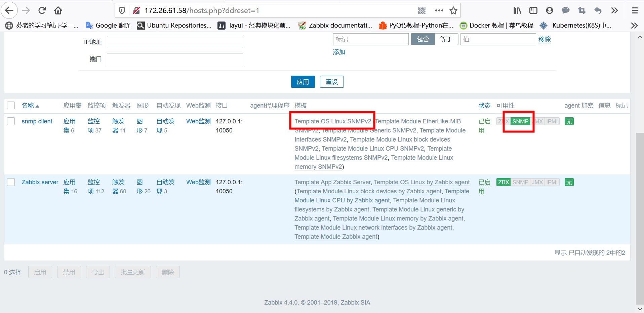Click the green SNMP availability badge

(x=520, y=121)
